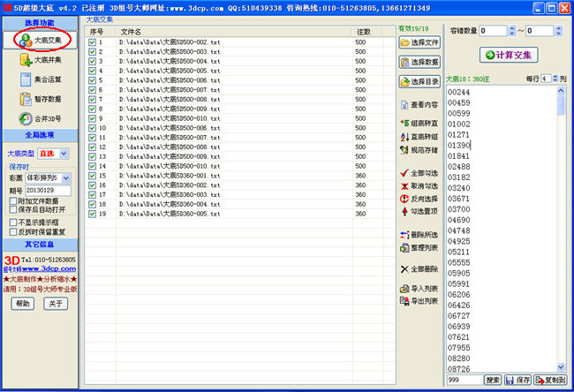Screen dimensions: 574x392
Task: Enable the 附加文件数据 checkbox
Action: [12, 200]
